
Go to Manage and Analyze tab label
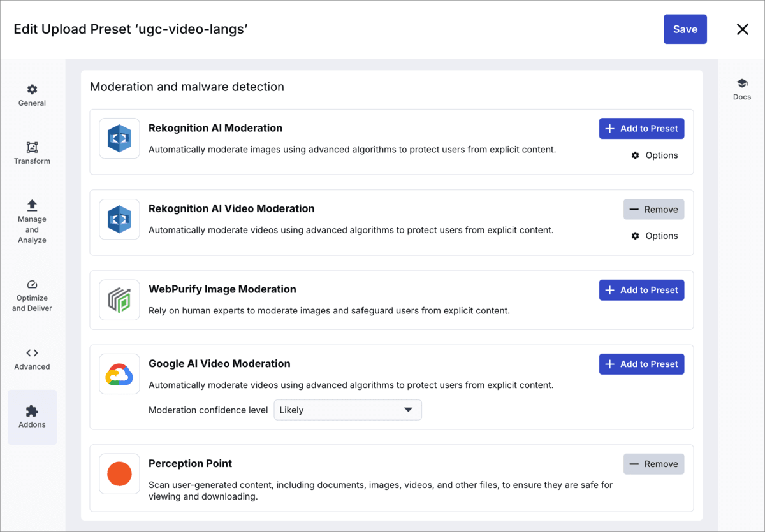[x=32, y=229]
